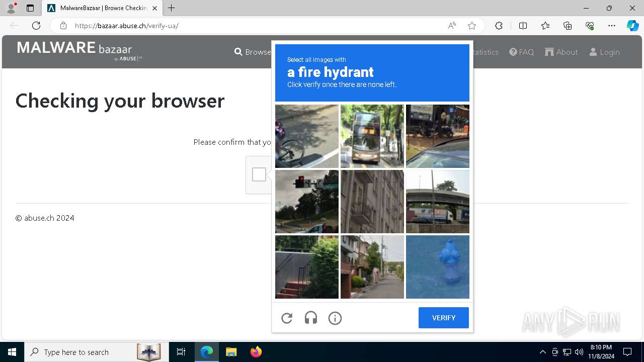The height and width of the screenshot is (362, 644).
Task: Open Settings and more ellipsis menu
Action: [612, 26]
